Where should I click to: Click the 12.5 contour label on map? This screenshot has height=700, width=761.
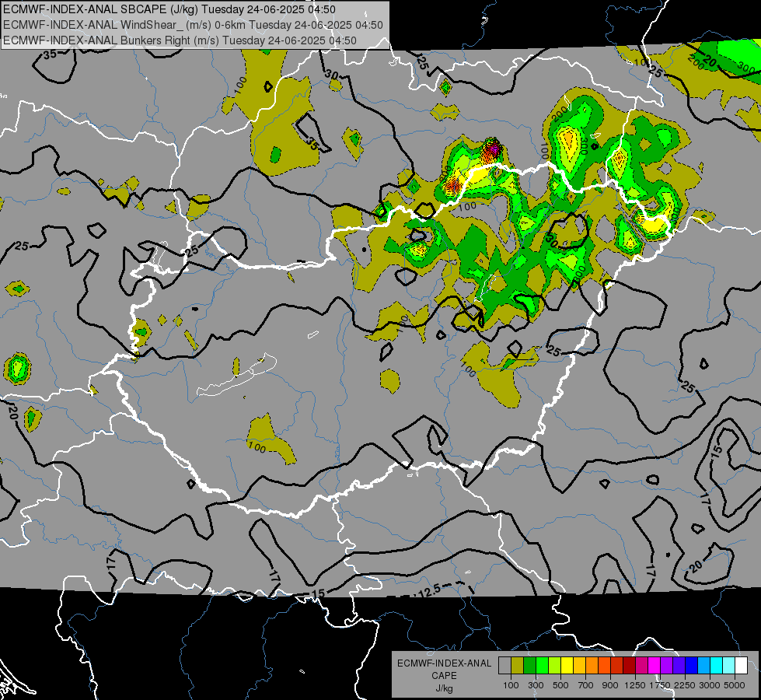tap(429, 590)
